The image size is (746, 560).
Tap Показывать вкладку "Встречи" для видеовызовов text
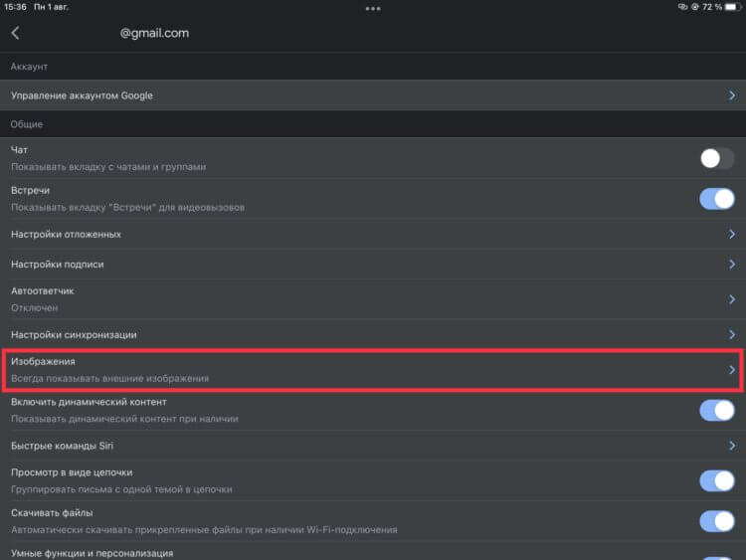(128, 208)
